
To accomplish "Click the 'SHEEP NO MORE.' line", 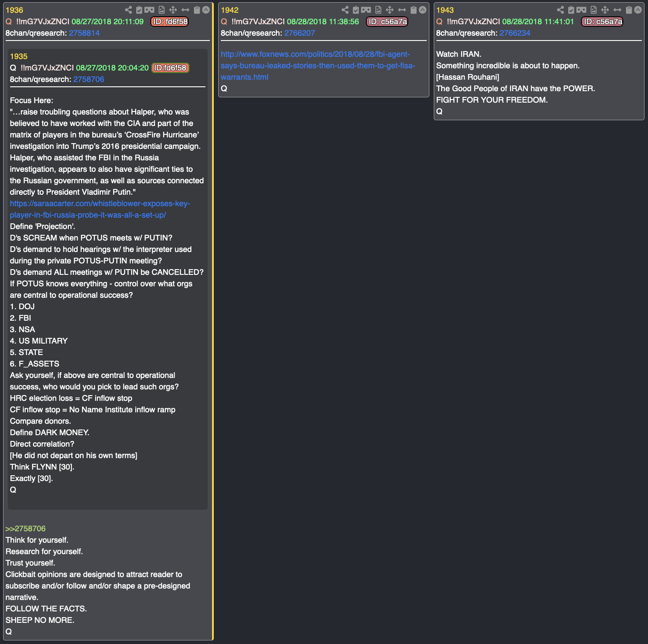I will click(x=40, y=620).
